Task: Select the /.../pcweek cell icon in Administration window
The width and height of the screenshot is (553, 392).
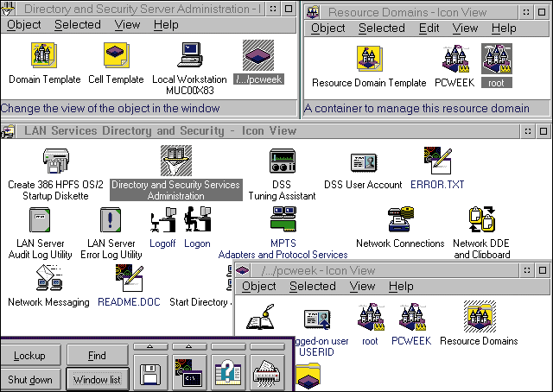Action: [x=258, y=55]
